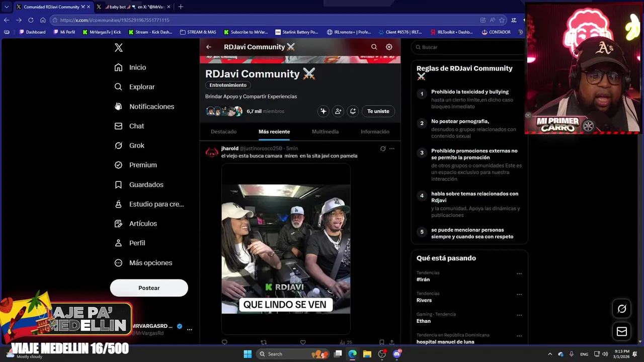The image size is (644, 362).
Task: Show hidden system tray icons
Action: pyautogui.click(x=550, y=354)
